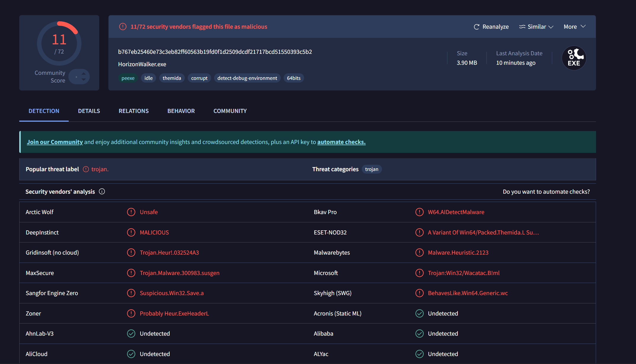The image size is (636, 364).
Task: Click the themida tag
Action: click(x=172, y=78)
